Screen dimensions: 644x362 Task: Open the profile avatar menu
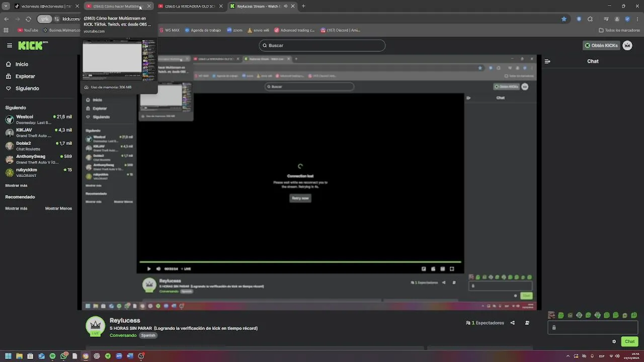627,45
